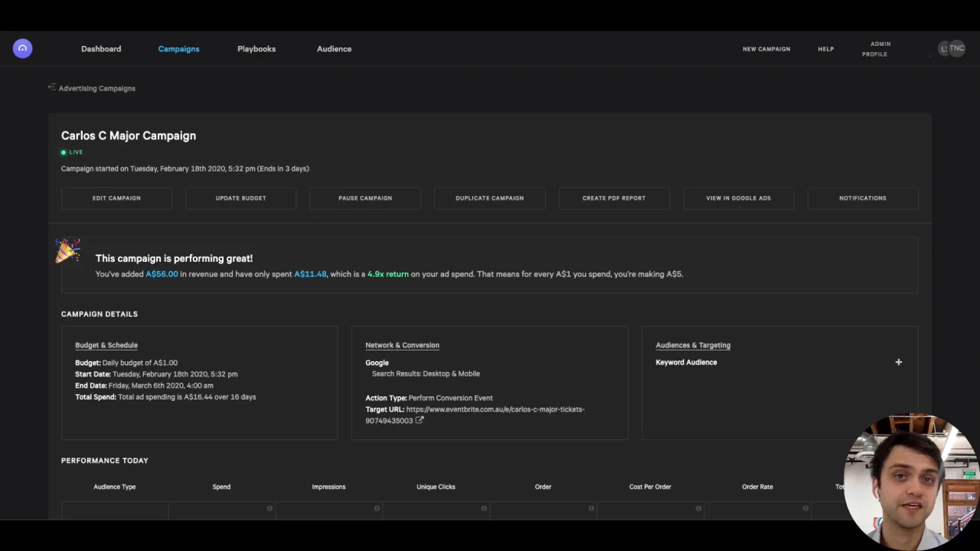Go to the Dashboard tab
Image resolution: width=980 pixels, height=551 pixels.
click(x=101, y=49)
